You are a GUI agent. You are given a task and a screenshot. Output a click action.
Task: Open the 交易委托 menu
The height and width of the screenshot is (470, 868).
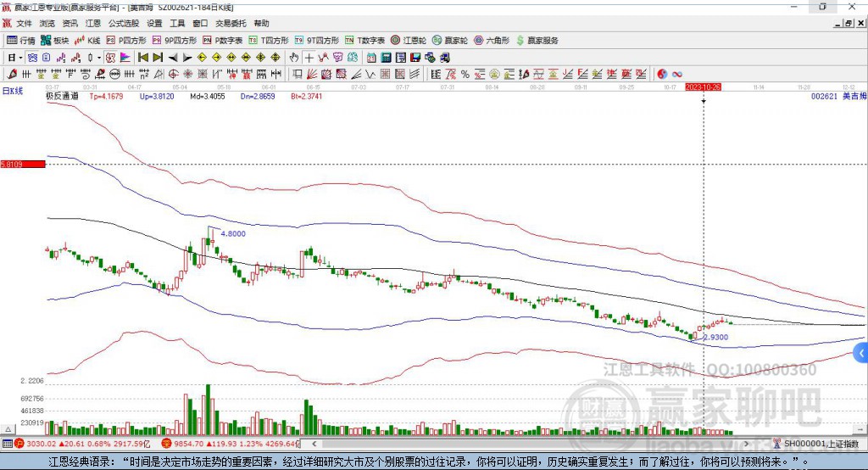tap(231, 23)
